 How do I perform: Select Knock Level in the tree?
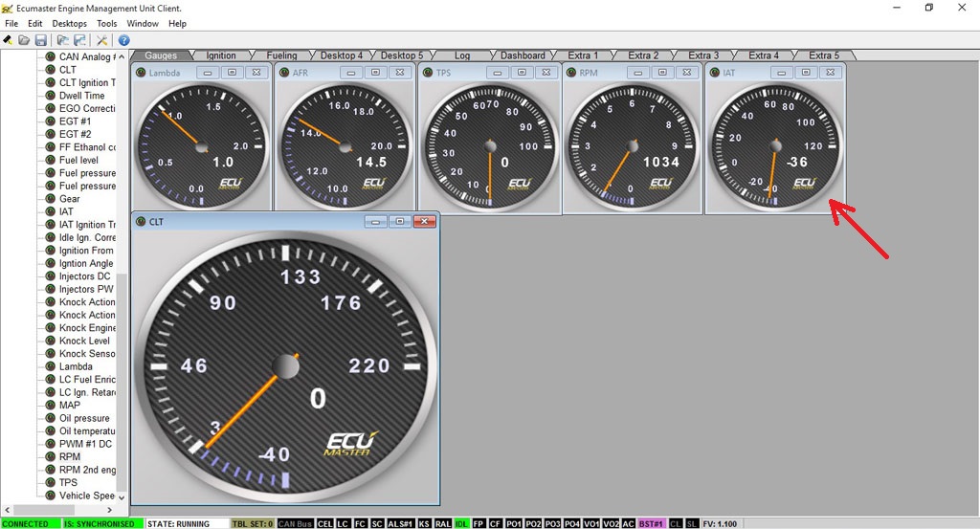[x=84, y=341]
